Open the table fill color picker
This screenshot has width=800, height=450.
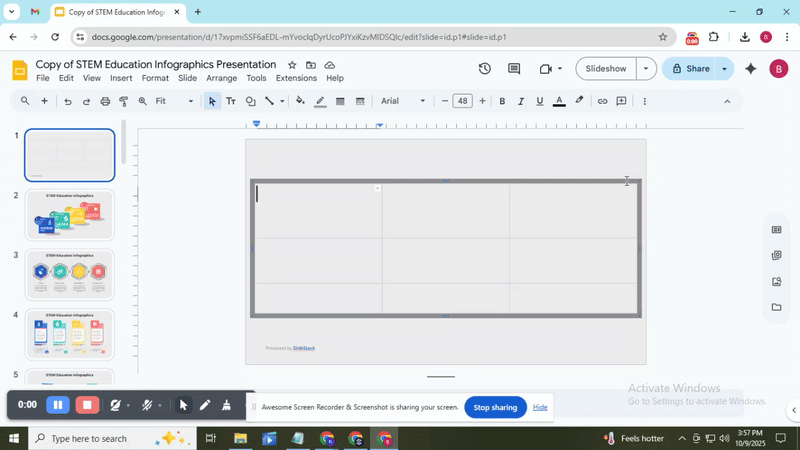click(300, 101)
